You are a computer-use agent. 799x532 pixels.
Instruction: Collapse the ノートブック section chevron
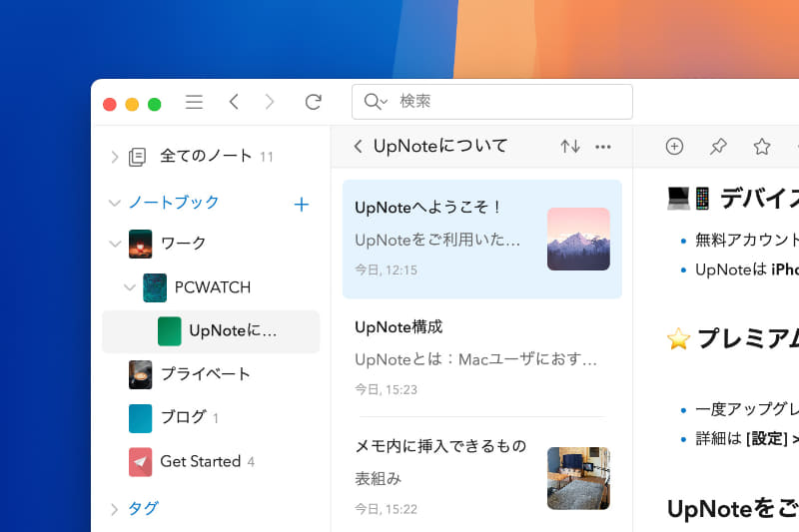coord(115,204)
